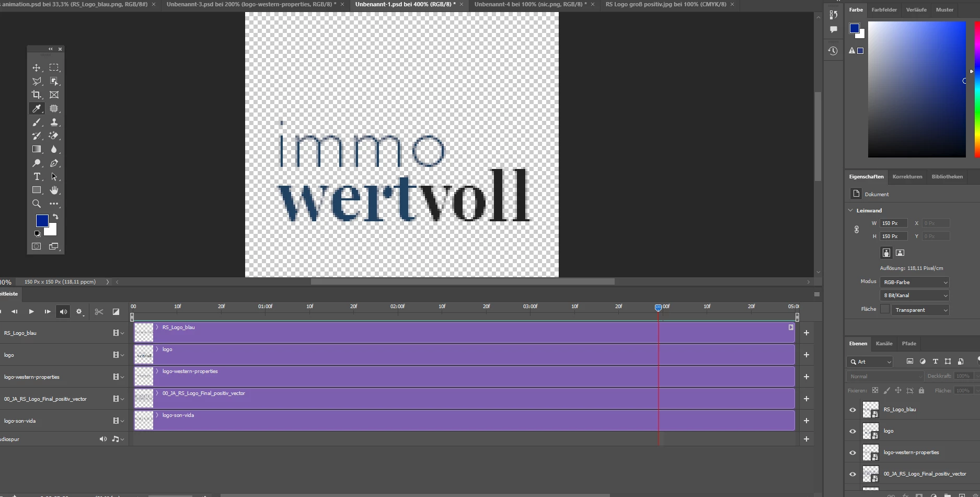Select the Blur tool
Viewport: 980px width, 497px height.
(x=54, y=149)
